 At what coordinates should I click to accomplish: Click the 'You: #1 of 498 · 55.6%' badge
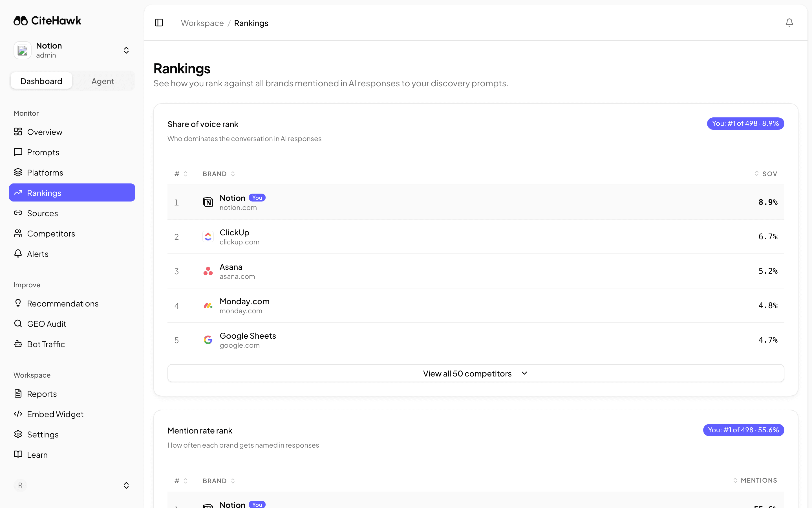[743, 430]
